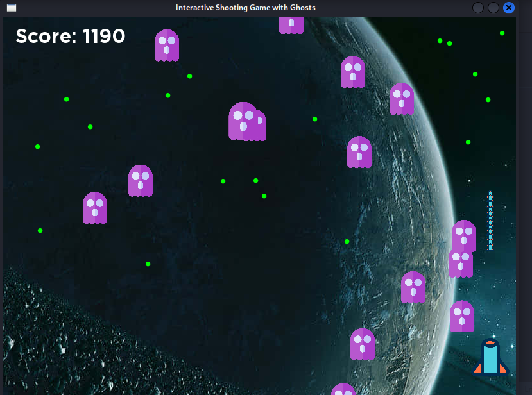This screenshot has height=395, width=532.
Task: Select the rocket spaceship player
Action: pyautogui.click(x=491, y=357)
